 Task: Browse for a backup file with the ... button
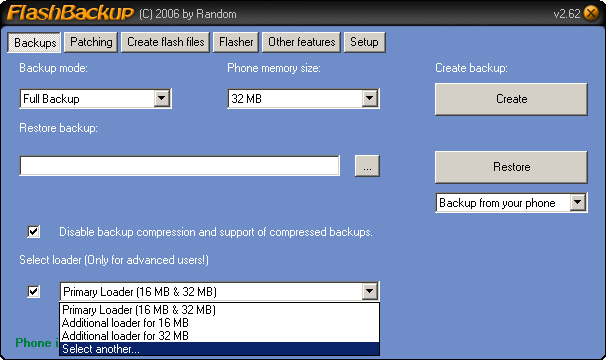pyautogui.click(x=367, y=166)
